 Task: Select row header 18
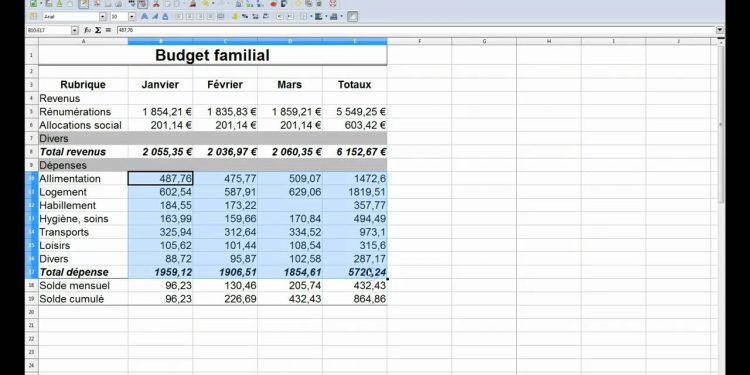32,286
